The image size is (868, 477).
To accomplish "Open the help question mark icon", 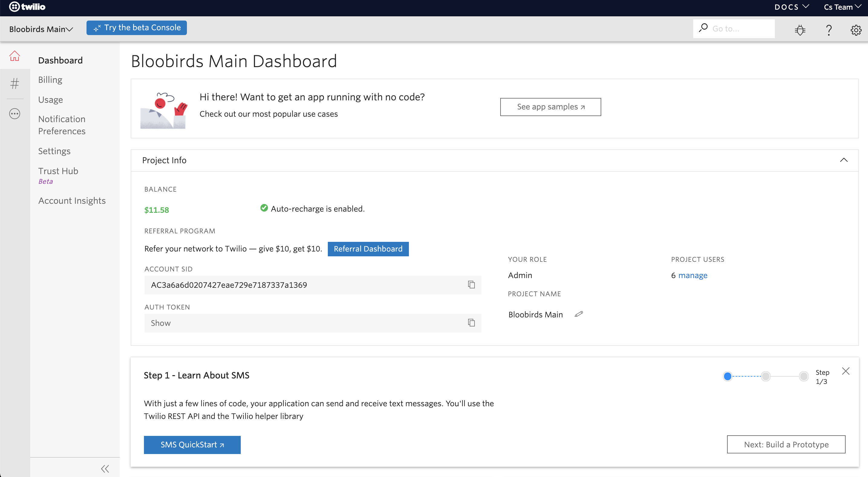I will [829, 30].
